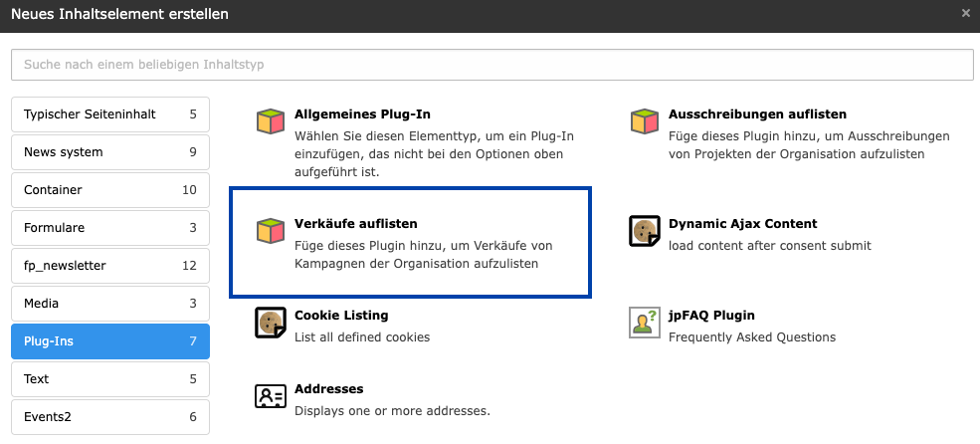Click the Addresses contact card icon
This screenshot has width=980, height=444.
coord(271,396)
